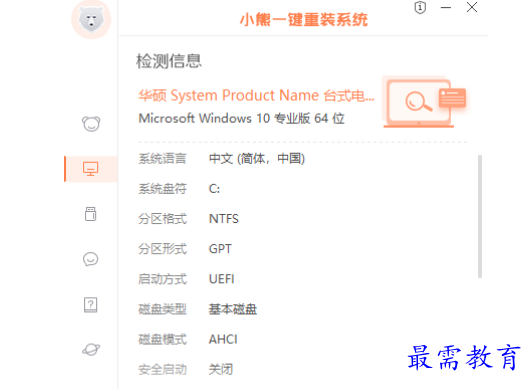
Task: Click the 分区形式 label
Action: point(162,249)
